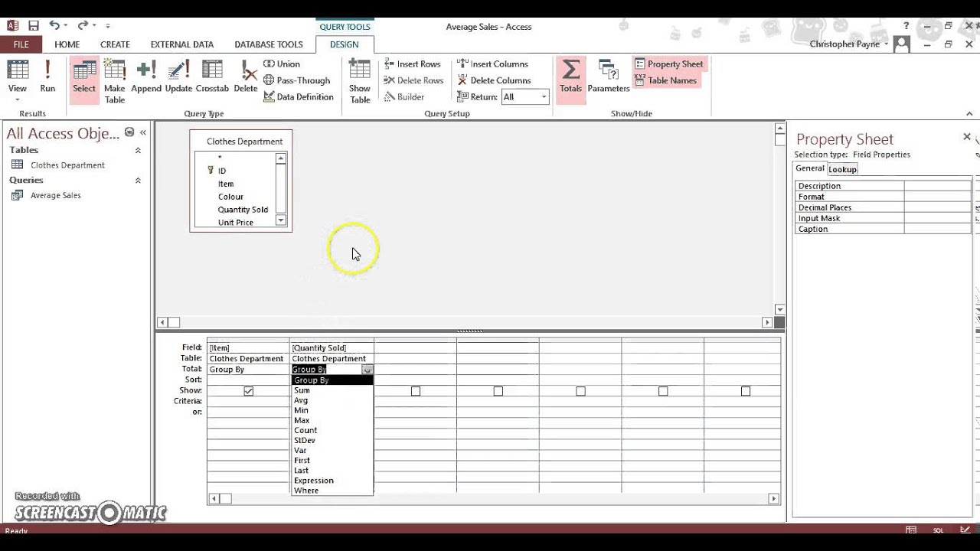
Task: Collapse the Tables group in navigation pane
Action: (x=138, y=150)
